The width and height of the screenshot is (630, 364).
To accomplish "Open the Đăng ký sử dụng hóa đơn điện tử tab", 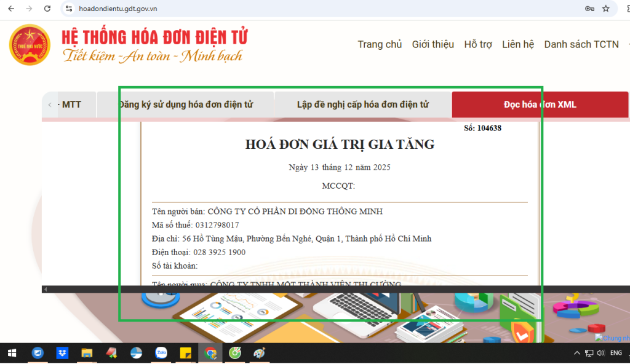I will (x=186, y=105).
